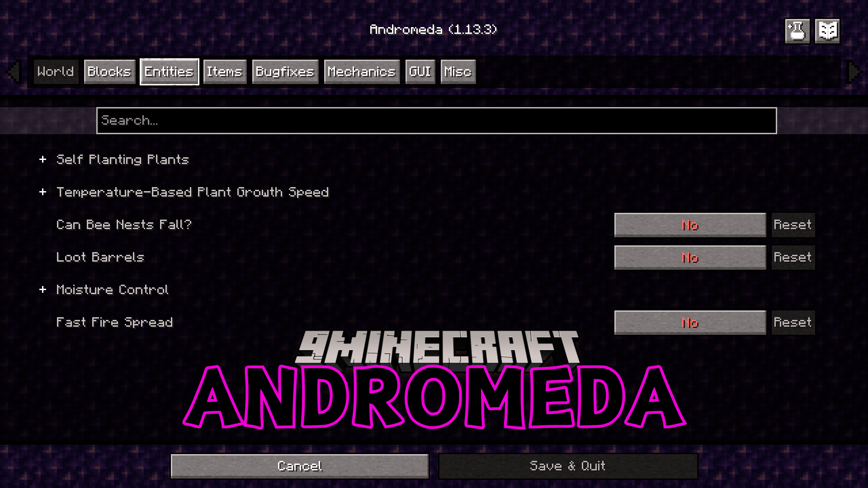Toggle Can Bee Nests Fall? to Yes
This screenshot has width=868, height=488.
coord(690,225)
